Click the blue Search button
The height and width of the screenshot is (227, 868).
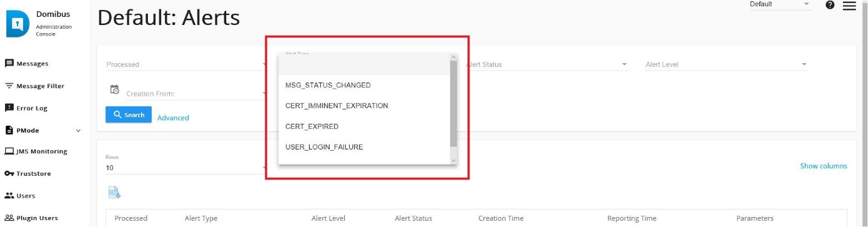[128, 115]
